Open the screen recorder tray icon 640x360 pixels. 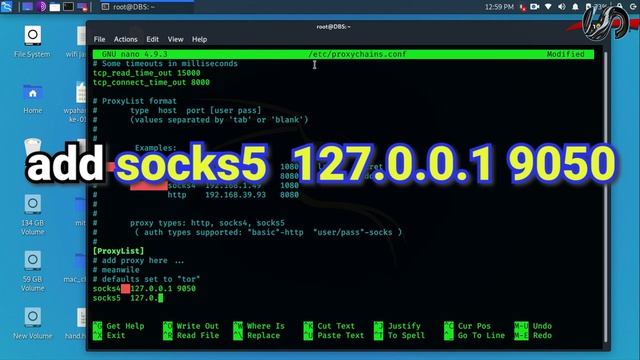[x=534, y=7]
